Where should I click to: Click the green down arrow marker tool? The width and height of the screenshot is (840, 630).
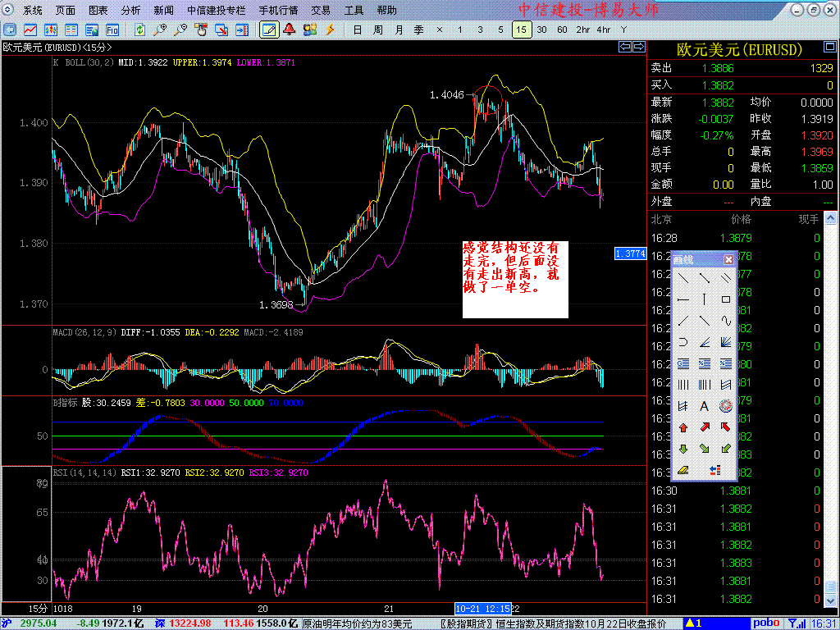point(682,449)
